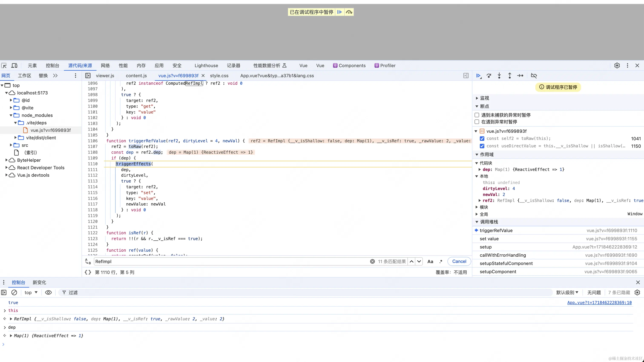Toggle the device toolbar icon
The height and width of the screenshot is (362, 644).
(x=14, y=66)
